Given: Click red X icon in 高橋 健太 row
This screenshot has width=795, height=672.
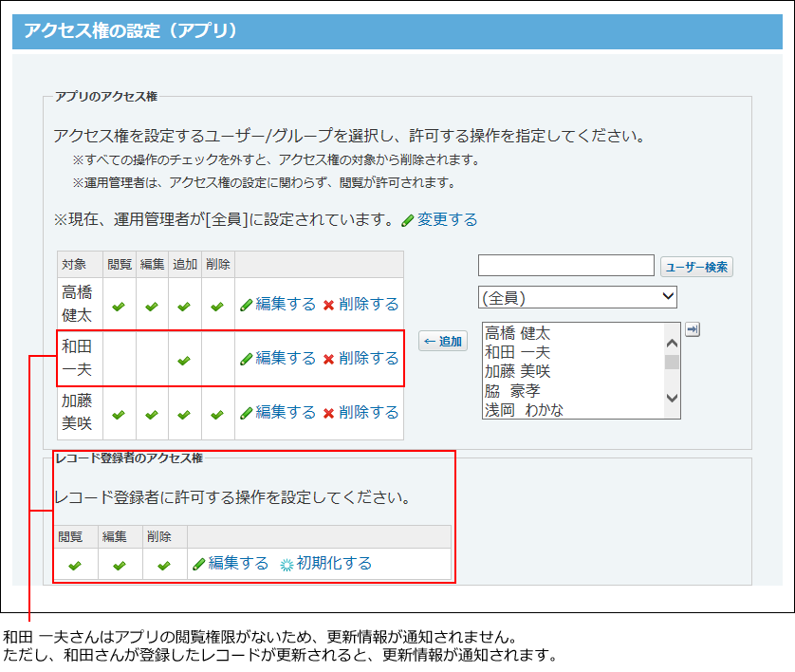Looking at the screenshot, I should pos(328,306).
